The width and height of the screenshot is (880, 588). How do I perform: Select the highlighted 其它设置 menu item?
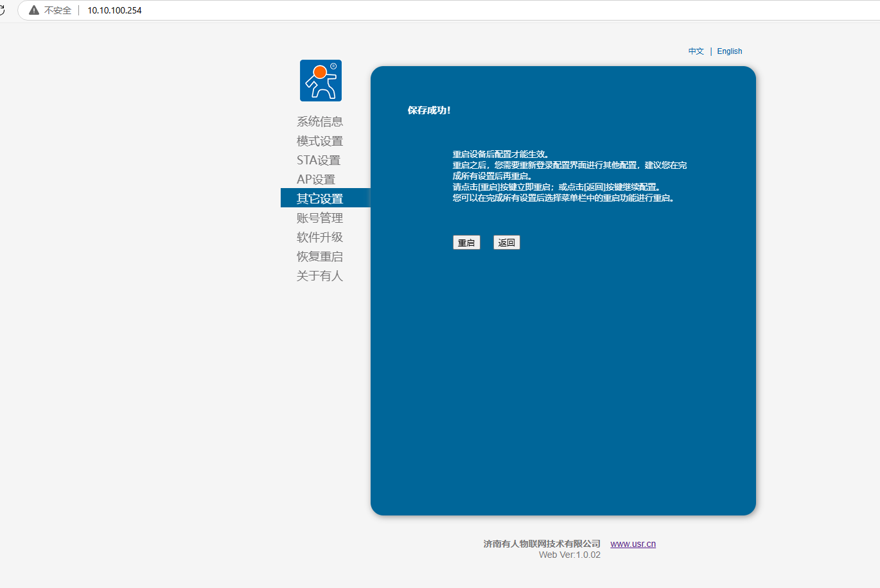[x=319, y=198]
